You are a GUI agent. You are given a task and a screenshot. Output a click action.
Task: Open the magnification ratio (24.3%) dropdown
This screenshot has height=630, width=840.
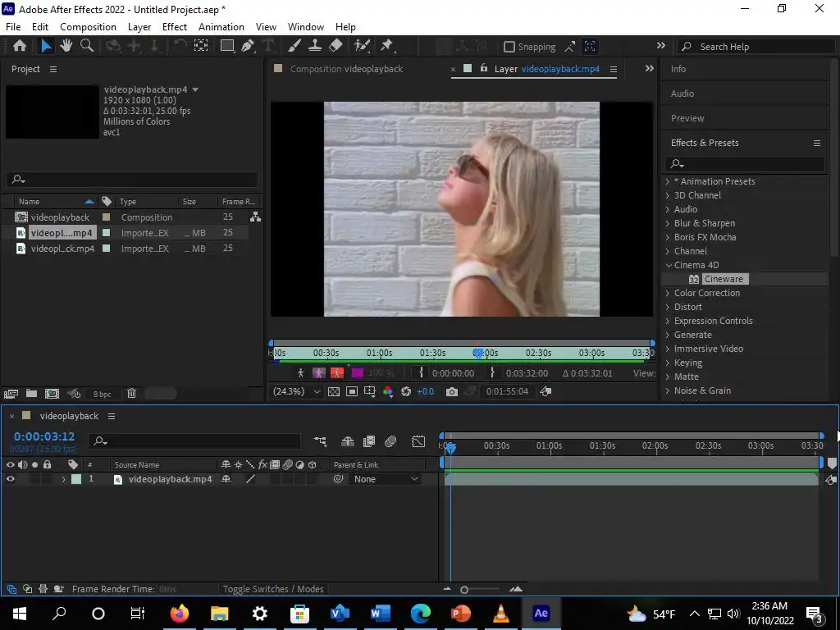click(x=296, y=391)
